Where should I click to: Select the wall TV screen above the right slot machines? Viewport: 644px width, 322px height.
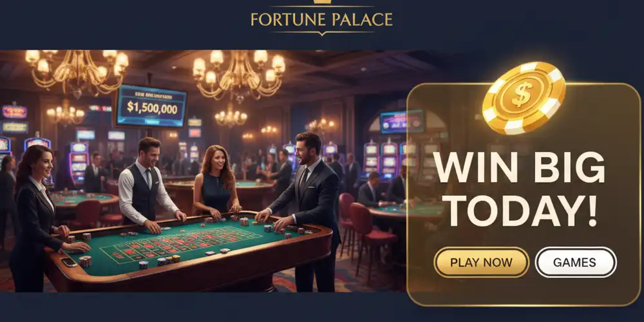402,122
